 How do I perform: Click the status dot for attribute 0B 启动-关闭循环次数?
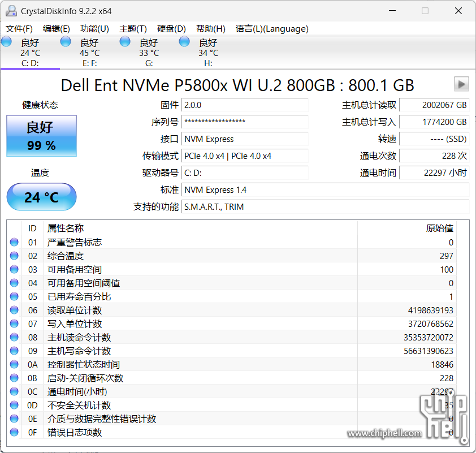[x=14, y=378]
